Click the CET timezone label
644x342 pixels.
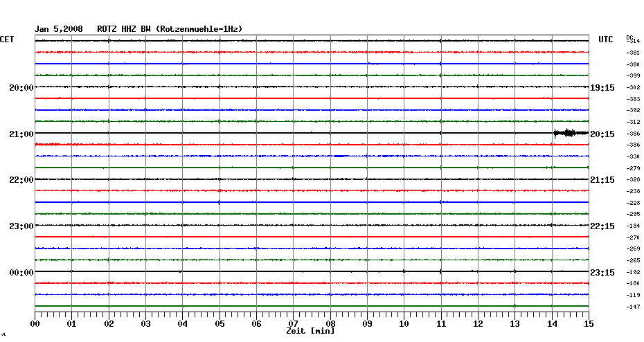point(7,39)
